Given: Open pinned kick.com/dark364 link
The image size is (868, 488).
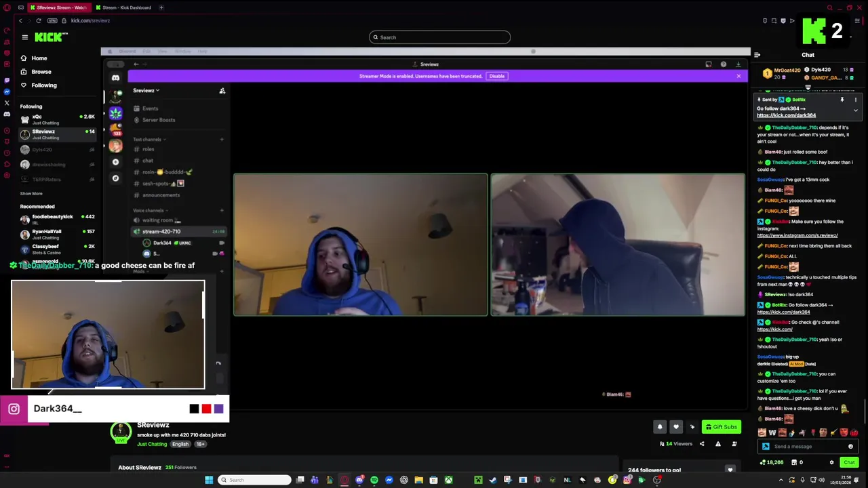Looking at the screenshot, I should (786, 115).
